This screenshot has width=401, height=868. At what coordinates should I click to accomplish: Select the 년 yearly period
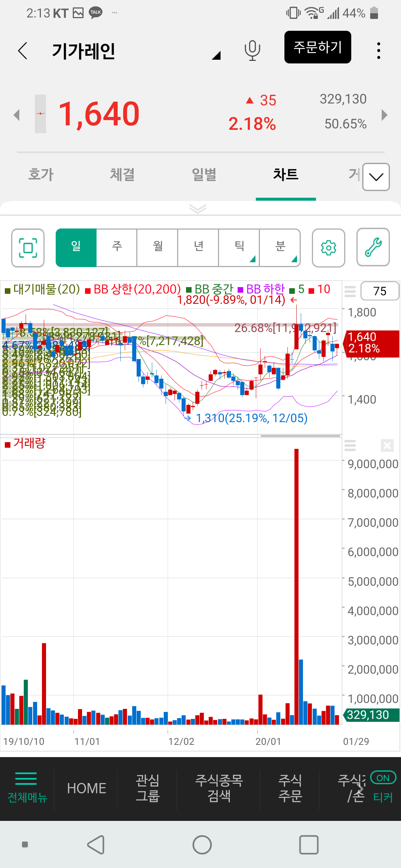199,248
